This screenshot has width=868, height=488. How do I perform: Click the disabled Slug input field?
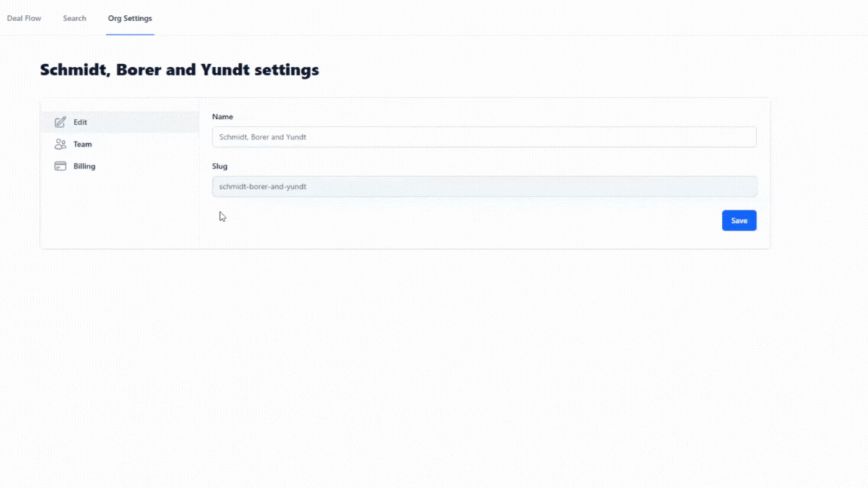tap(484, 187)
